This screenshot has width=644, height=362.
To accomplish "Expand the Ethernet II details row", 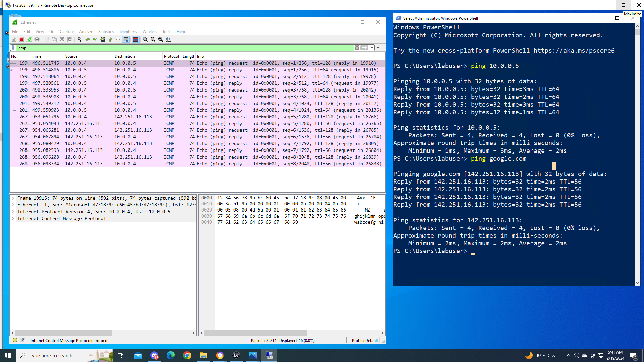I will (x=13, y=205).
